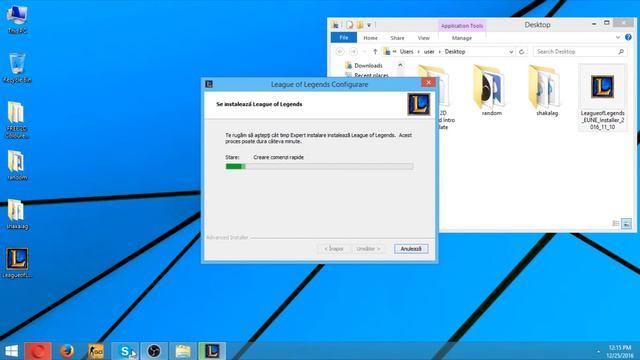640x360 pixels.
Task: Open File Explorer from the taskbar
Action: tap(183, 351)
